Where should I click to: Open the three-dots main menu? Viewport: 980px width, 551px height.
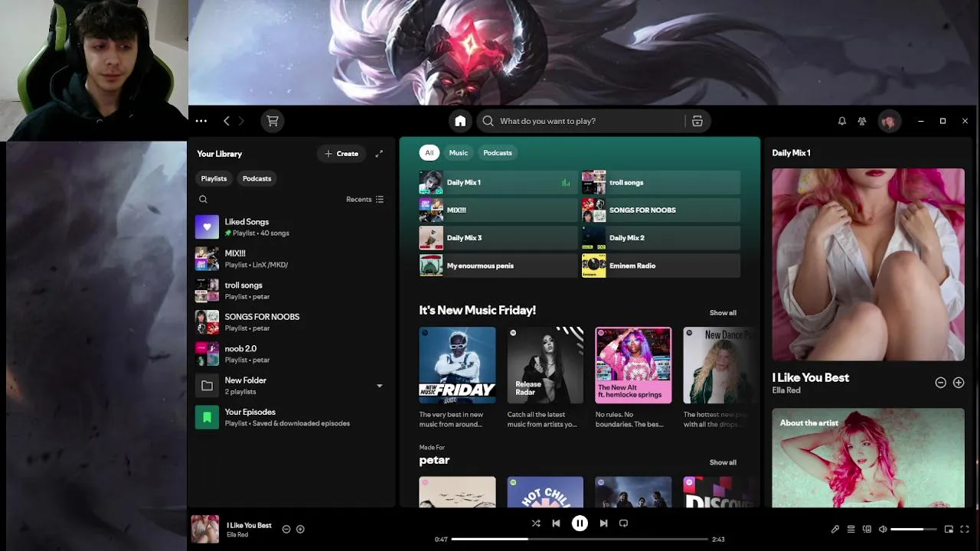tap(201, 121)
